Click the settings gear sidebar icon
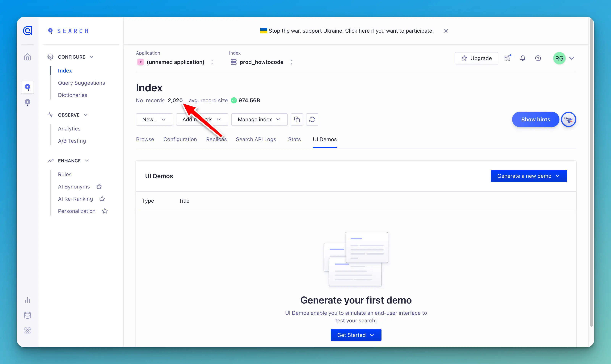 28,330
